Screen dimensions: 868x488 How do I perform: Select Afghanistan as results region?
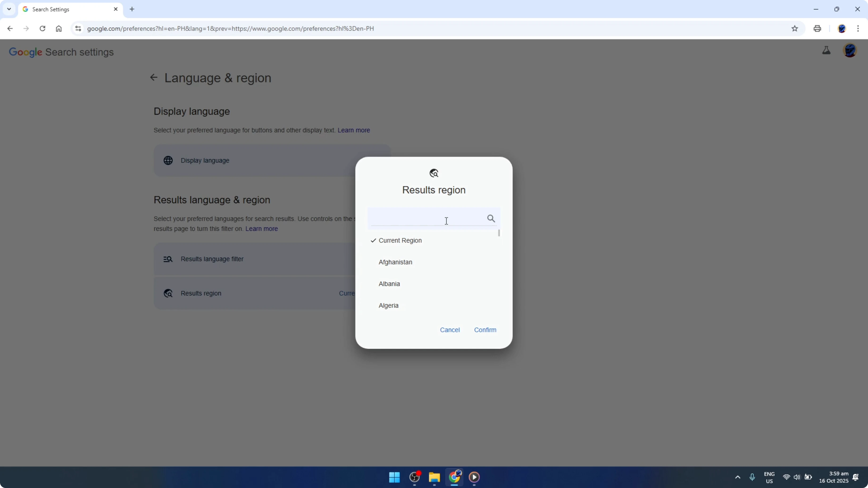[395, 262]
